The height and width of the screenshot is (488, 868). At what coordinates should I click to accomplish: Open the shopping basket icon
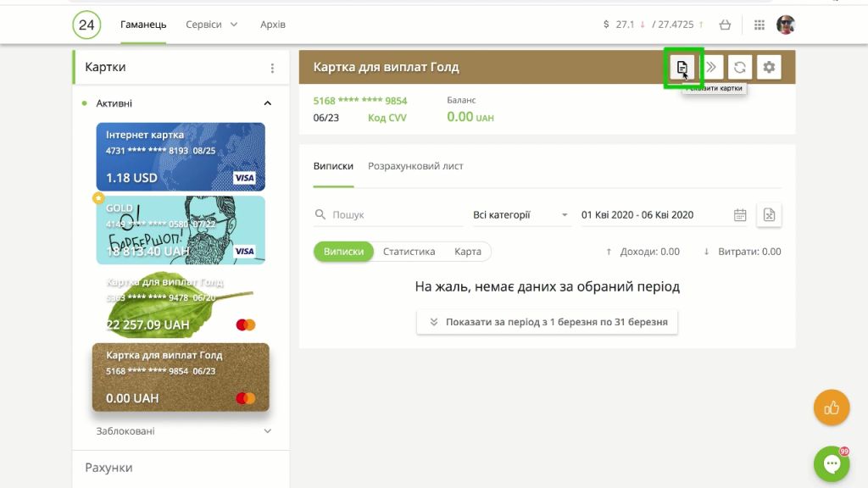click(725, 25)
